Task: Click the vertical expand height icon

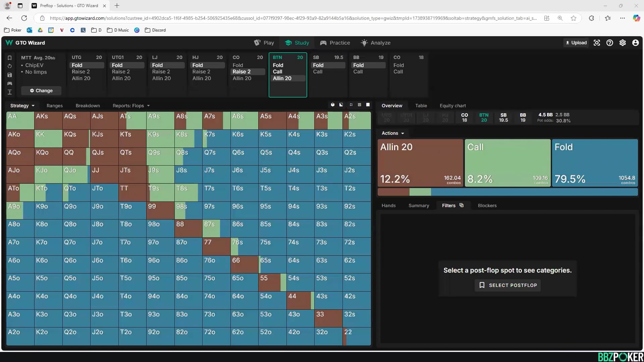Action: pos(10,92)
